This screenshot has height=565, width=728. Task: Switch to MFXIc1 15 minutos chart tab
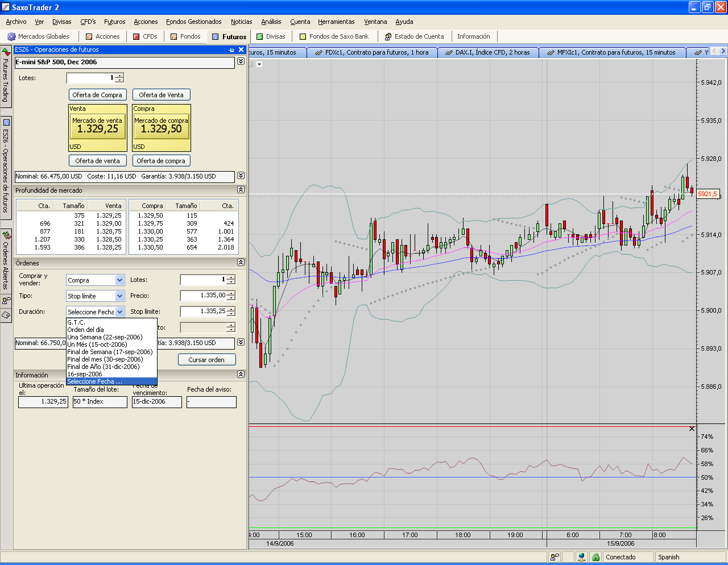coord(611,52)
